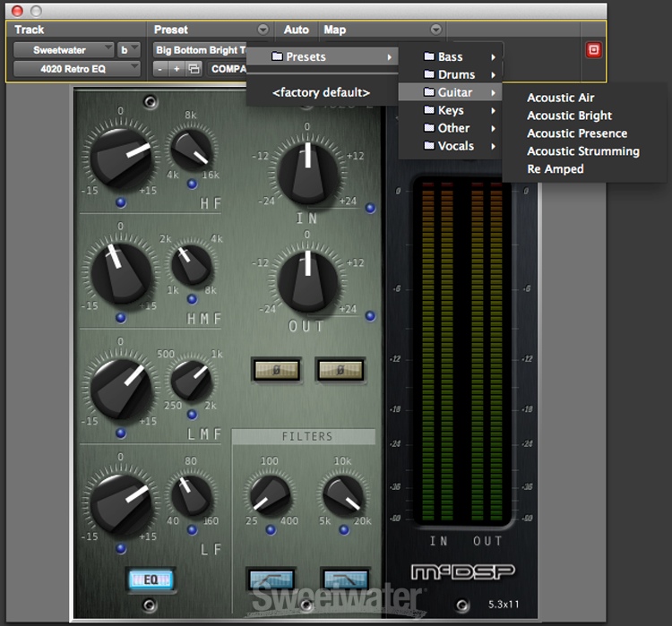Click the 10k low-pass filter knob
672x626 pixels.
pyautogui.click(x=343, y=495)
